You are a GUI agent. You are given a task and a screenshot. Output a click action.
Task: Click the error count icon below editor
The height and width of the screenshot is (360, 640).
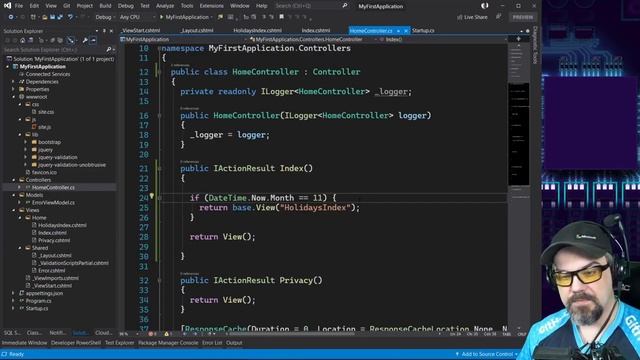[x=152, y=334]
